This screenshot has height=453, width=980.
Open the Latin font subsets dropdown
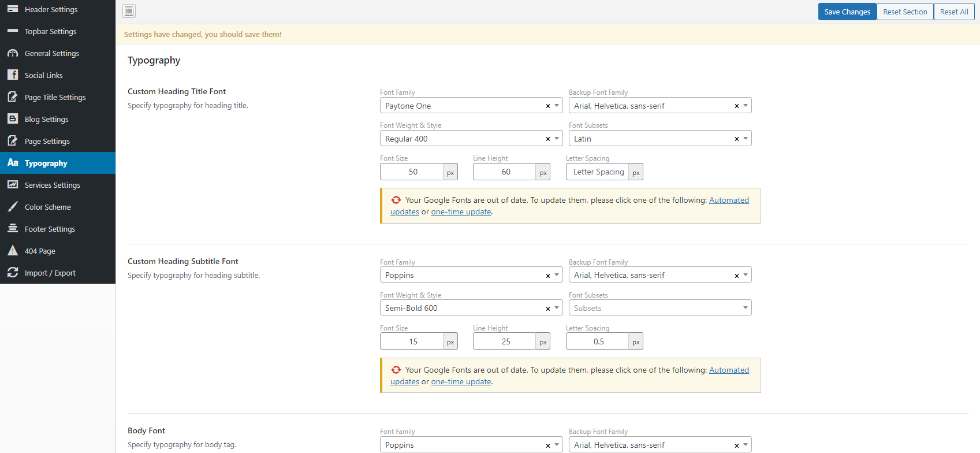(660, 139)
